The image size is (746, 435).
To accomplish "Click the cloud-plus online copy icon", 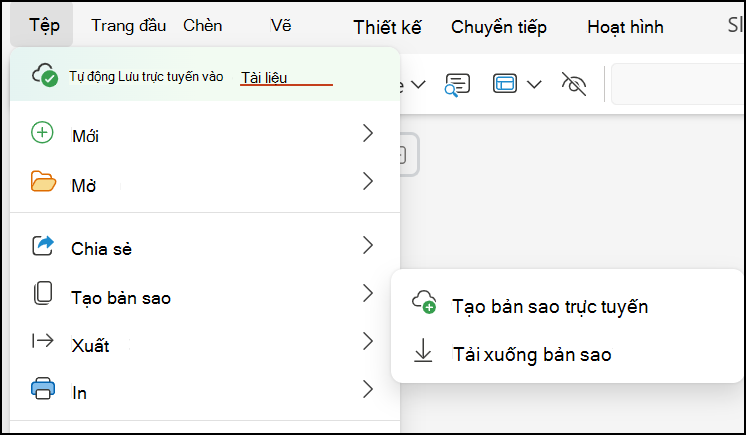I will tap(424, 302).
